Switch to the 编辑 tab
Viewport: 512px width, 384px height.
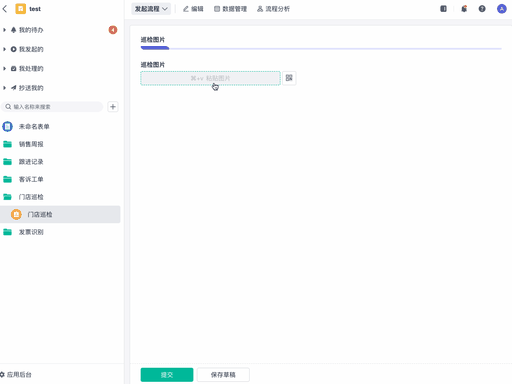(193, 9)
